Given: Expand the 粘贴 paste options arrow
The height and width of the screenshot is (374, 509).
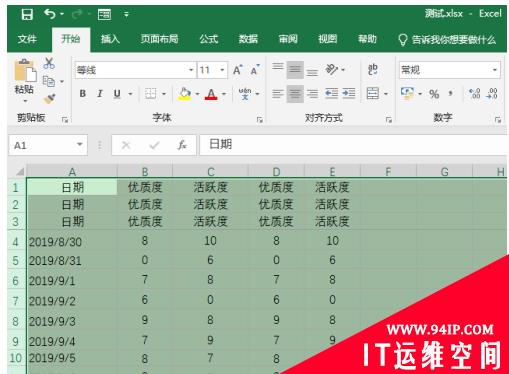Looking at the screenshot, I should (x=25, y=101).
